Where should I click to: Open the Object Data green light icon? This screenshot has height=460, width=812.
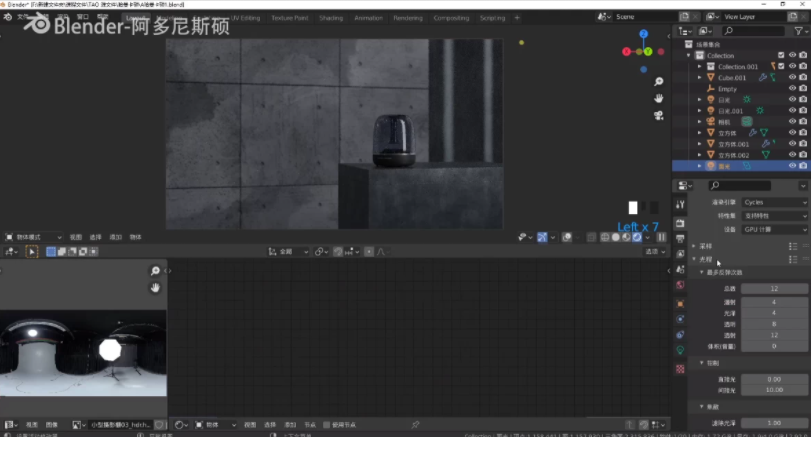pos(680,350)
